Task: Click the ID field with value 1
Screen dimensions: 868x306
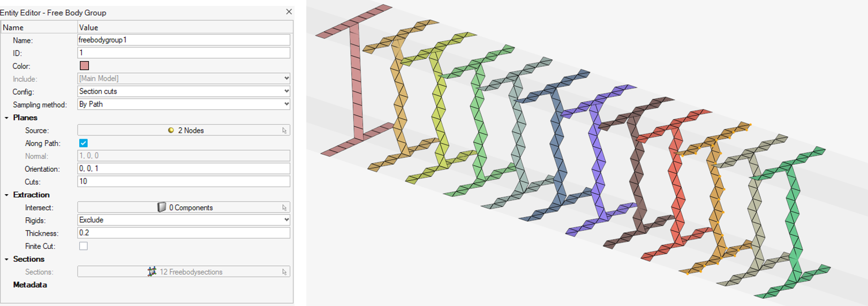Action: [184, 53]
